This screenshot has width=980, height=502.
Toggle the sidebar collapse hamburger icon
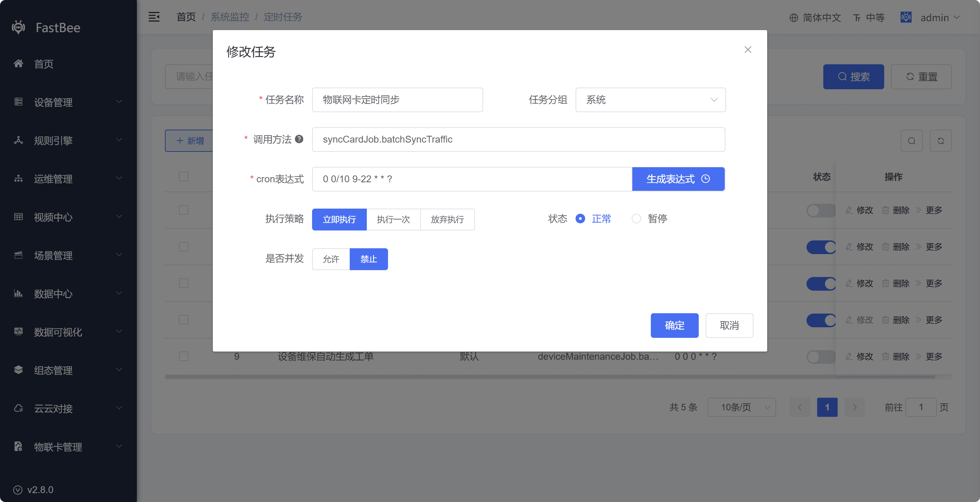pyautogui.click(x=154, y=17)
